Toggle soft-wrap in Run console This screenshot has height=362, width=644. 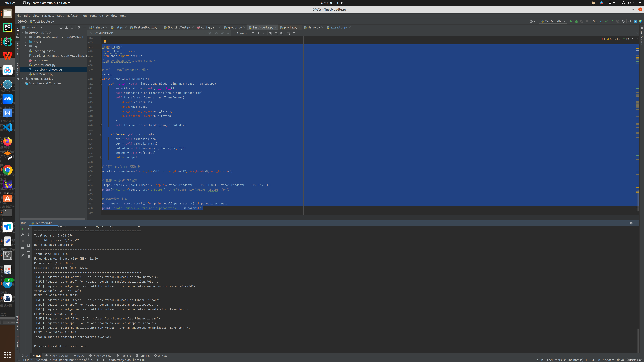click(x=29, y=240)
